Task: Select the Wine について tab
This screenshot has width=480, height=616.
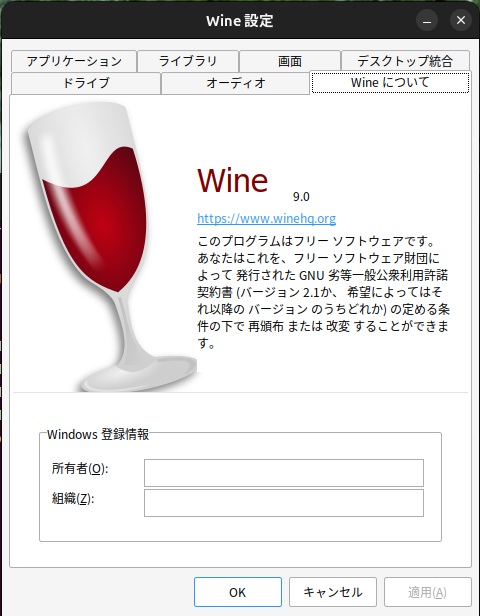Action: coord(390,82)
